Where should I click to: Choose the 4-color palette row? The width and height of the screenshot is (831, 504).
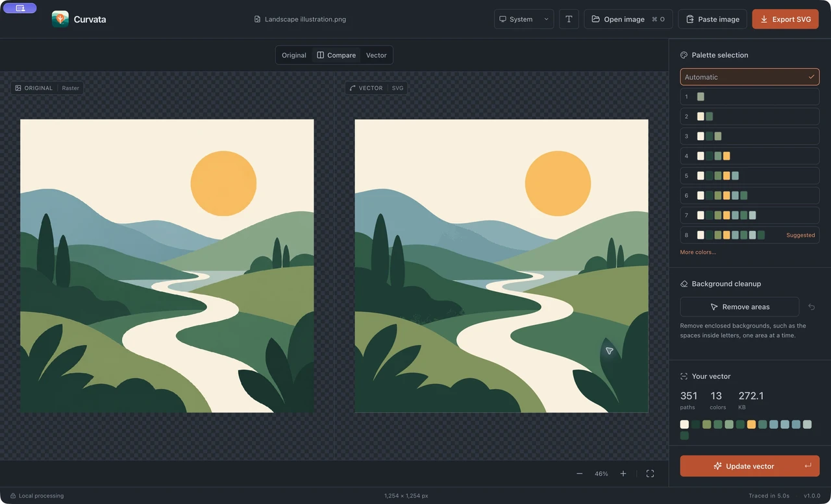[750, 156]
